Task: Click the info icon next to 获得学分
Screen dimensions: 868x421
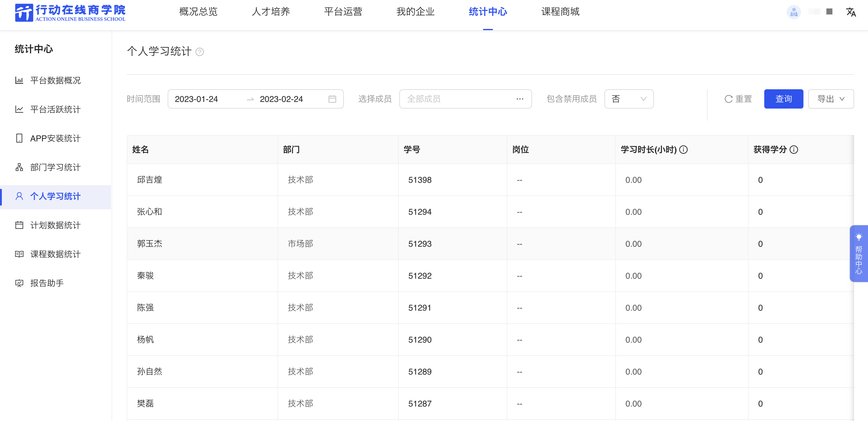Action: [794, 150]
